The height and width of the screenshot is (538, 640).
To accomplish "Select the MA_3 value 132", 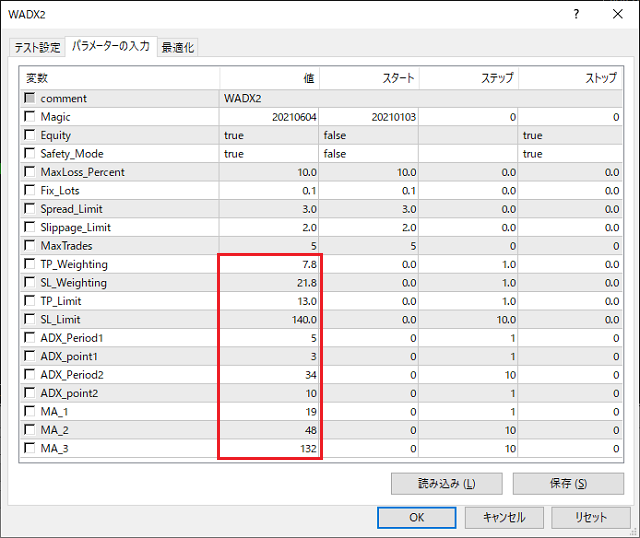I will (269, 448).
